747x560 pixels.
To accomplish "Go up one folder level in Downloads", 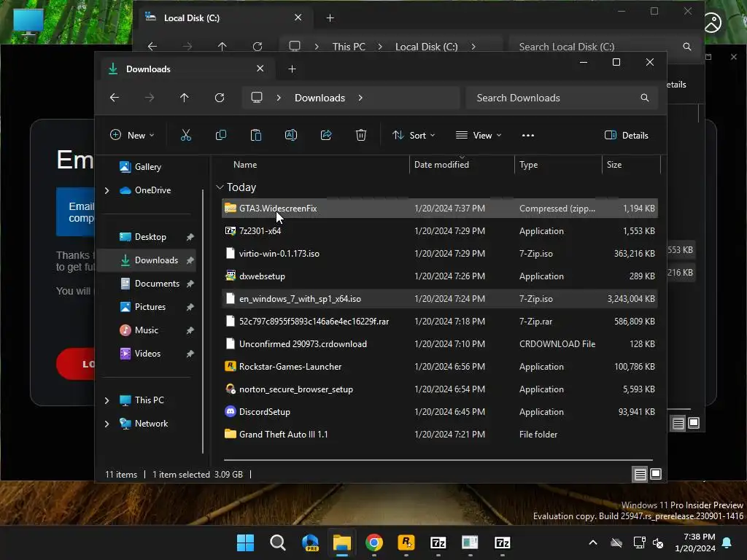I will tap(185, 98).
